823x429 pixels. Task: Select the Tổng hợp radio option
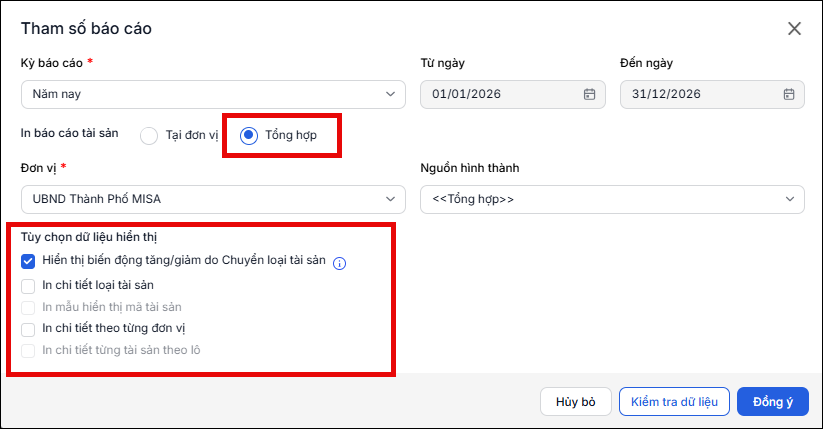click(x=249, y=135)
